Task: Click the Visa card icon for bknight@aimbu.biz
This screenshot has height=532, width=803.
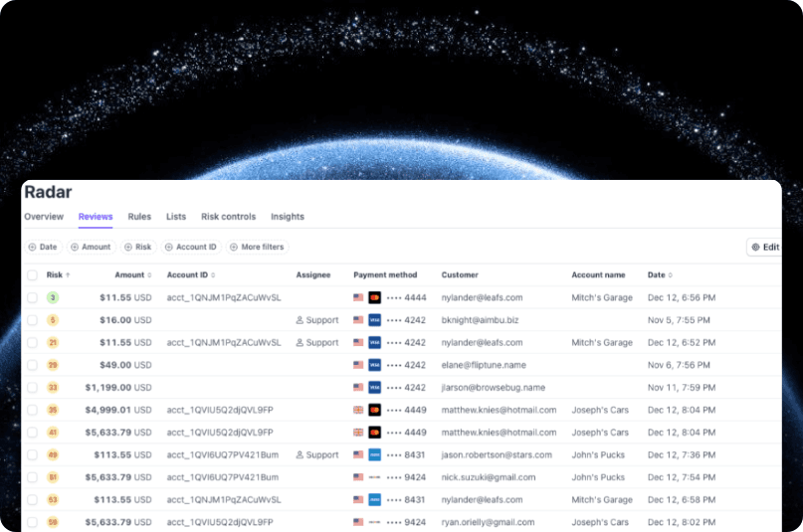Action: click(x=374, y=320)
